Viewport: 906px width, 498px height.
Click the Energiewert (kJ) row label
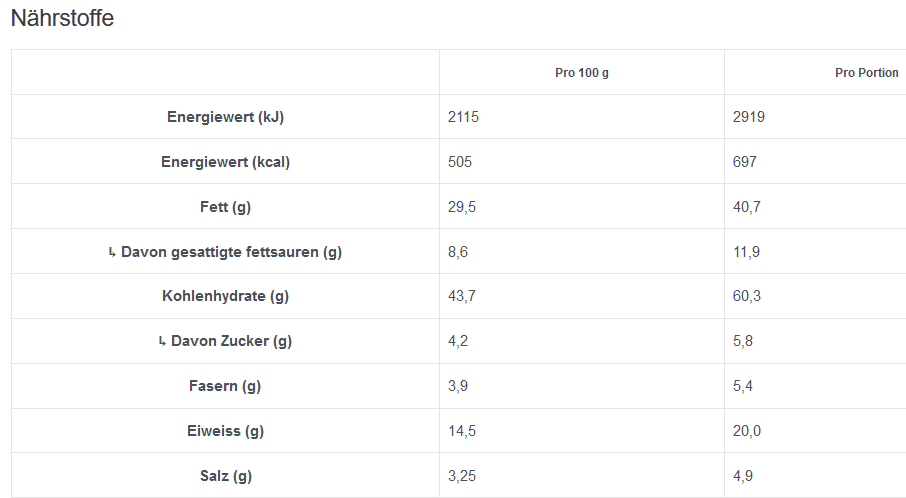(x=225, y=117)
